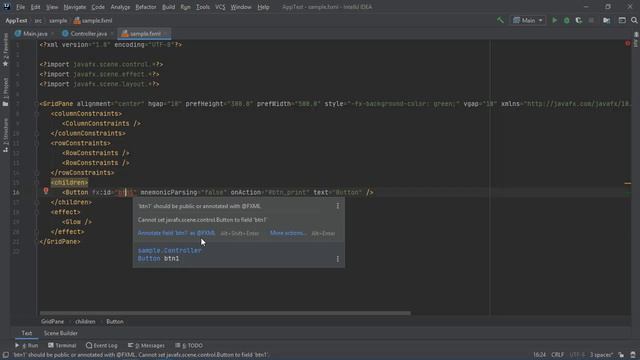Open the Navigate menu
This screenshot has width=640, height=360.
[75, 7]
